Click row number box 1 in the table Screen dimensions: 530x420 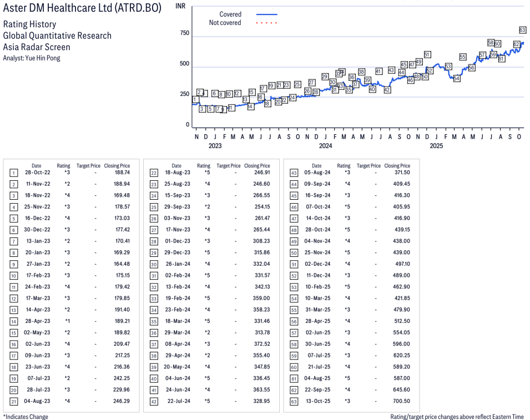(x=14, y=173)
